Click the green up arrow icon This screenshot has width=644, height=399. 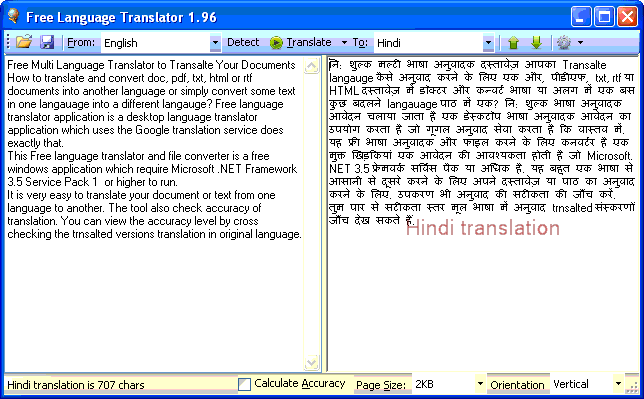point(513,42)
